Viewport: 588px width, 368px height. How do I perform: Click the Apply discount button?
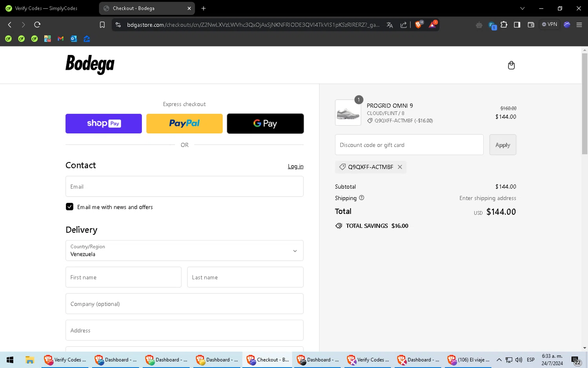pyautogui.click(x=503, y=145)
